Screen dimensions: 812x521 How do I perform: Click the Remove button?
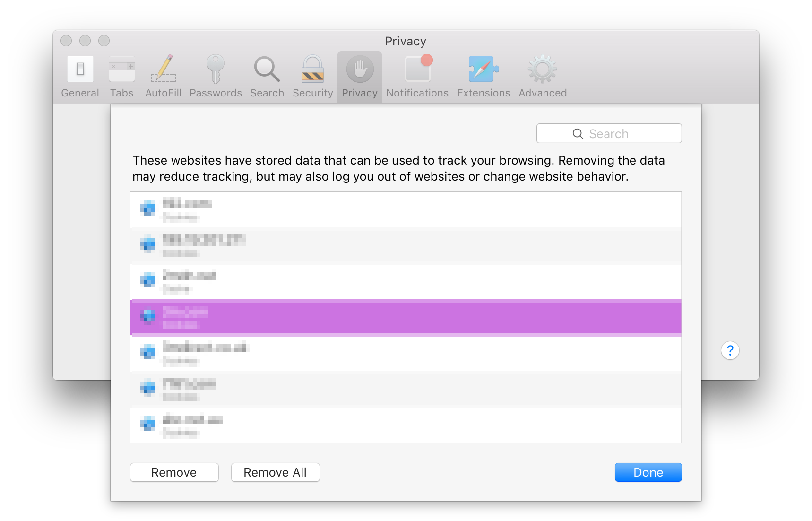pos(174,472)
